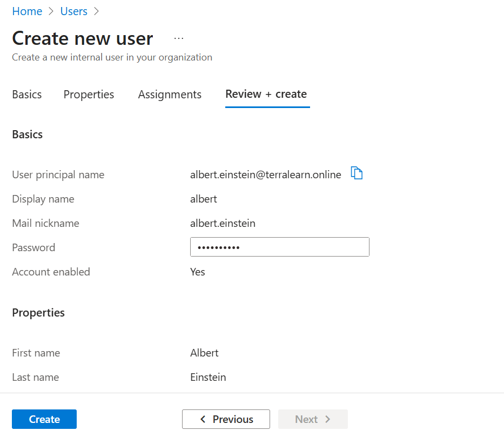The height and width of the screenshot is (444, 504).
Task: Go to the Home breadcrumb
Action: pos(27,11)
